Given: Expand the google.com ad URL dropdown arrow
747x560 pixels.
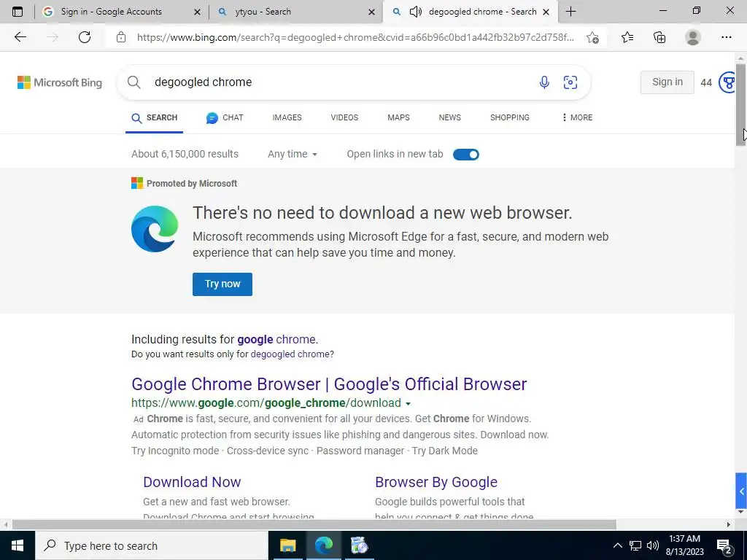Looking at the screenshot, I should pos(408,404).
